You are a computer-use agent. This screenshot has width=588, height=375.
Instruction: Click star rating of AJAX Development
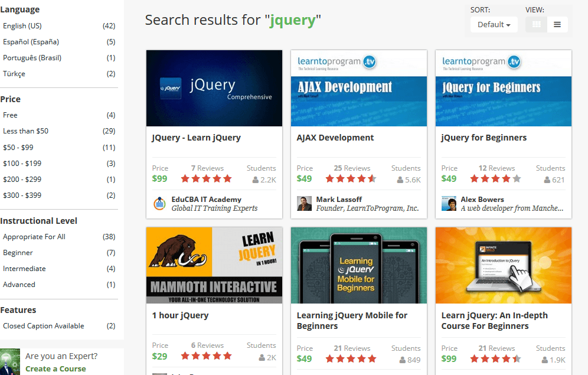coord(351,179)
